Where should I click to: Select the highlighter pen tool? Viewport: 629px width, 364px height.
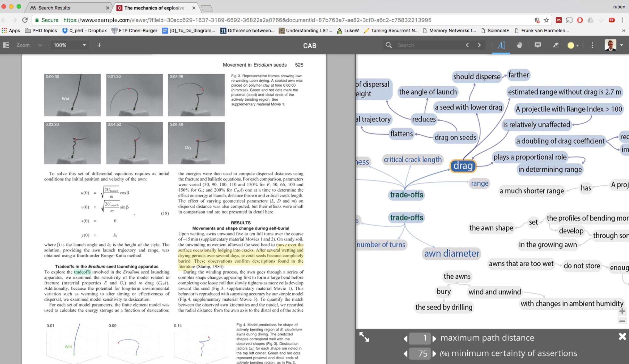click(556, 45)
